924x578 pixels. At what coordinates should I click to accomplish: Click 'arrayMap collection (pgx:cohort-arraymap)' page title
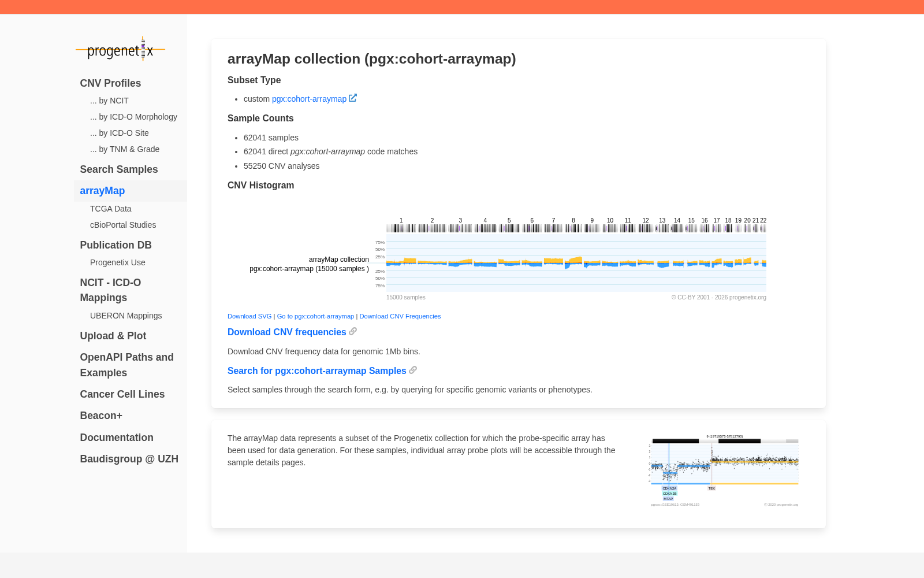click(371, 59)
